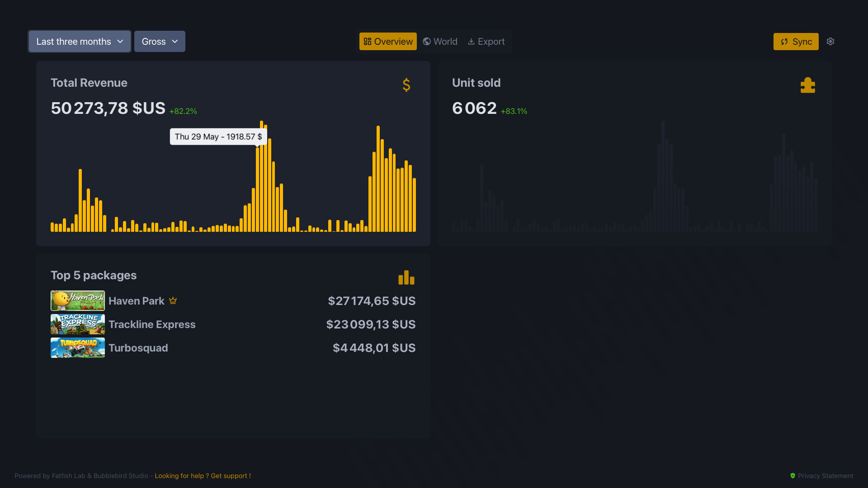
Task: Select the Overview tab
Action: point(387,41)
